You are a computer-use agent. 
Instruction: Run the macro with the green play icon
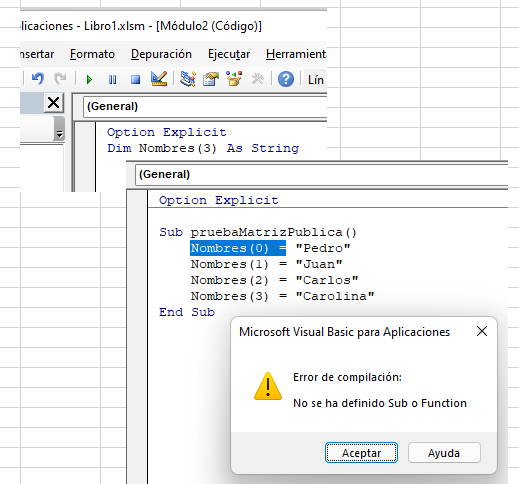pyautogui.click(x=89, y=80)
